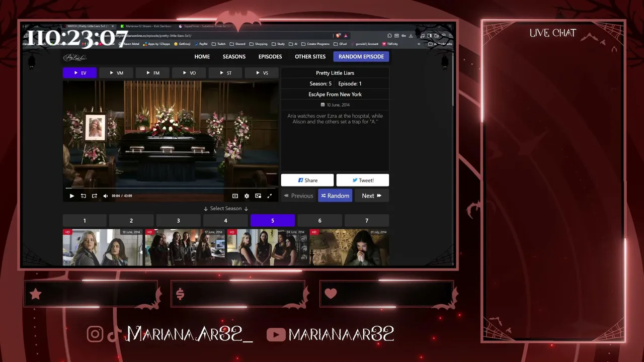The image size is (644, 362).
Task: Open the 24 June, 2014 episode thumbnail
Action: coord(267,247)
